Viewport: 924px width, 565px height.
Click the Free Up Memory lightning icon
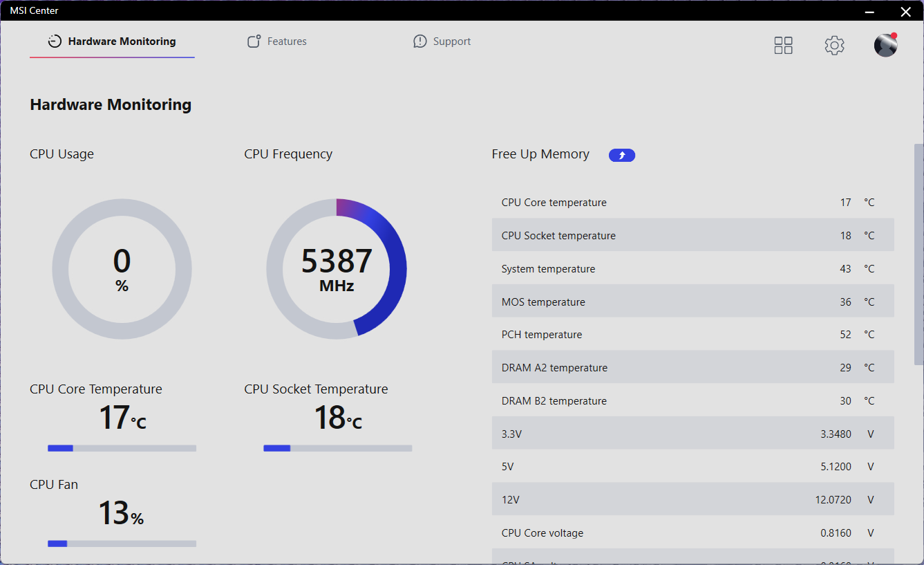[621, 155]
